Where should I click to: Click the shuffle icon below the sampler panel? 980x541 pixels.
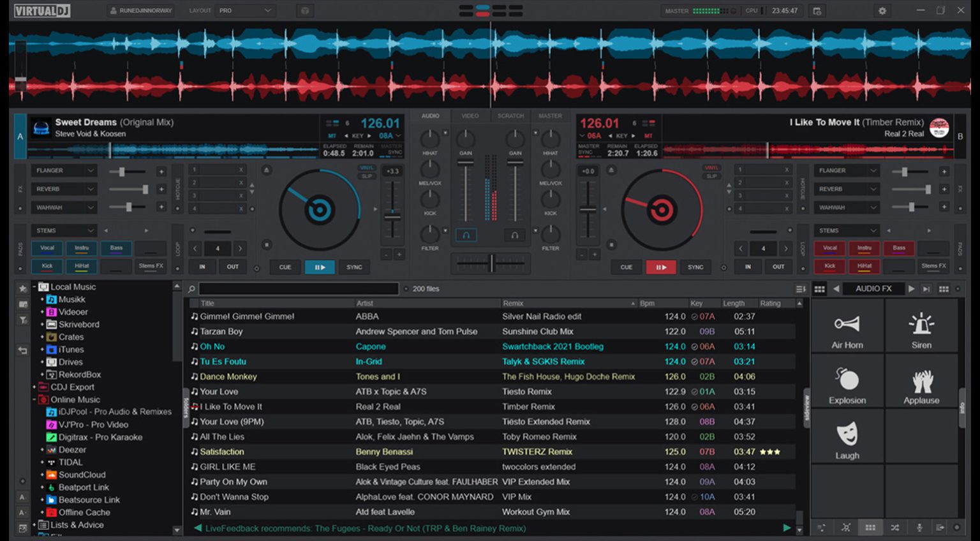[x=895, y=528]
